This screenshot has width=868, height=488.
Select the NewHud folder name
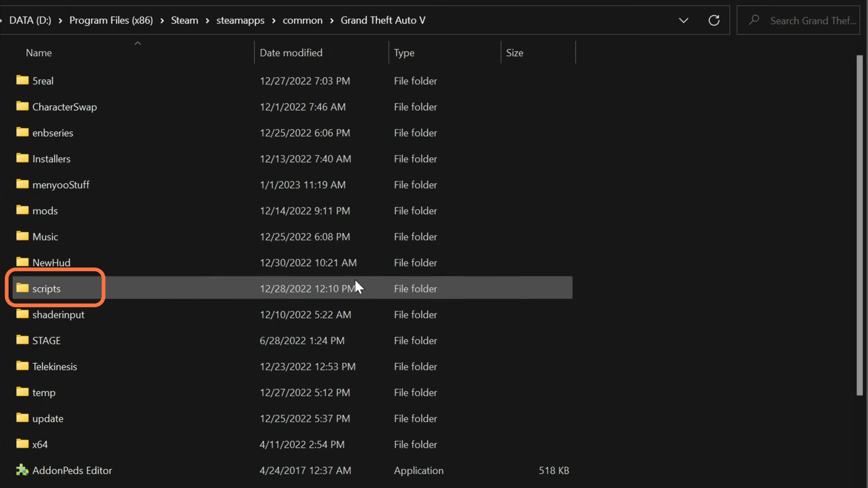click(x=52, y=263)
